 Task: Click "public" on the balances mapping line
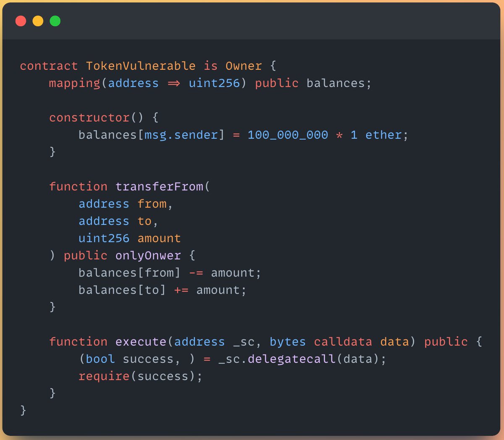(277, 83)
